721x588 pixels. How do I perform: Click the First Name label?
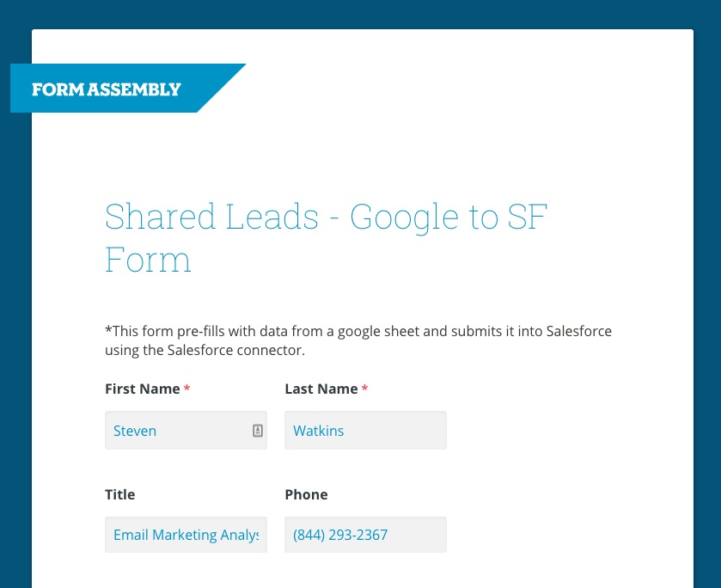pyautogui.click(x=143, y=389)
